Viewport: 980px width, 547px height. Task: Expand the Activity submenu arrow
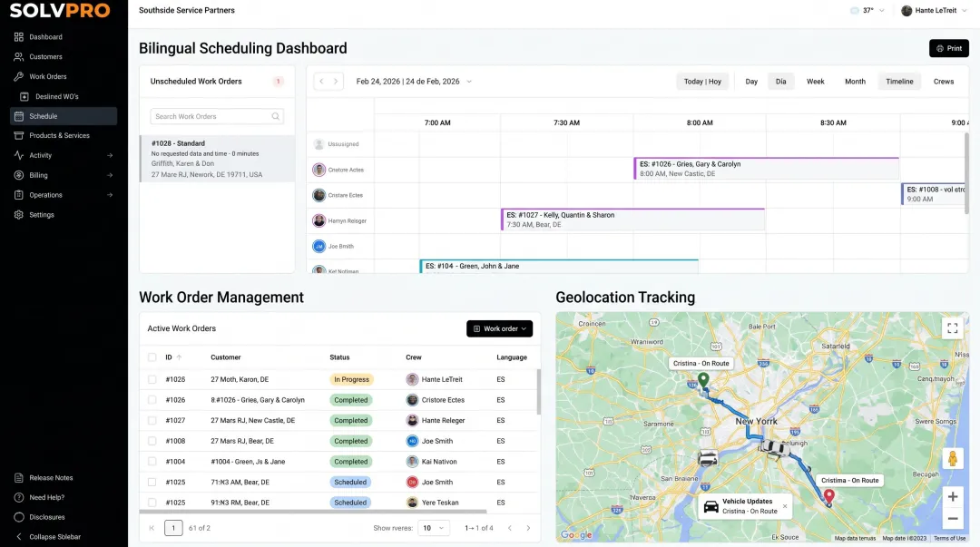(x=110, y=156)
